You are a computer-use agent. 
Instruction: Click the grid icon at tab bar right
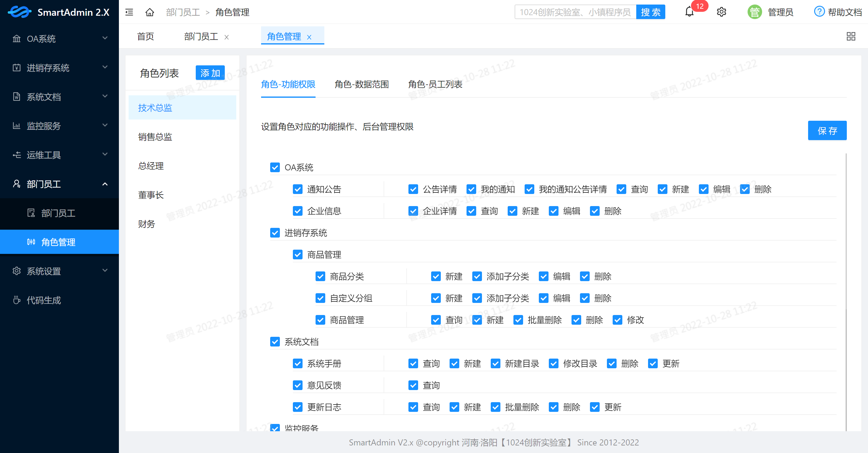coord(850,36)
